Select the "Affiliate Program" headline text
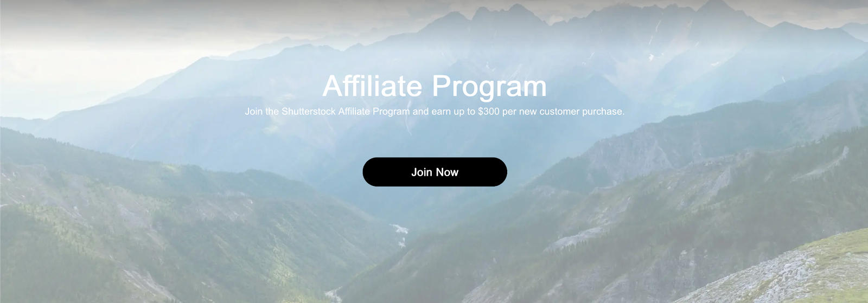 click(435, 87)
